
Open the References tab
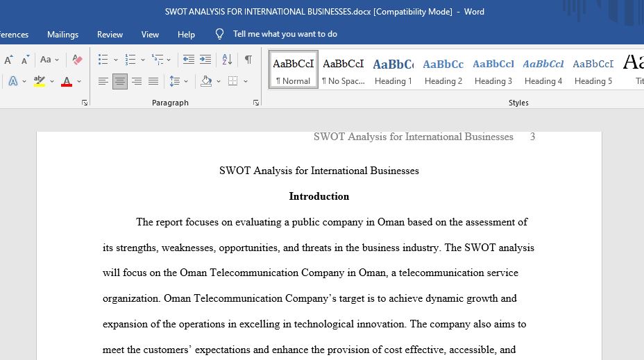click(x=14, y=35)
